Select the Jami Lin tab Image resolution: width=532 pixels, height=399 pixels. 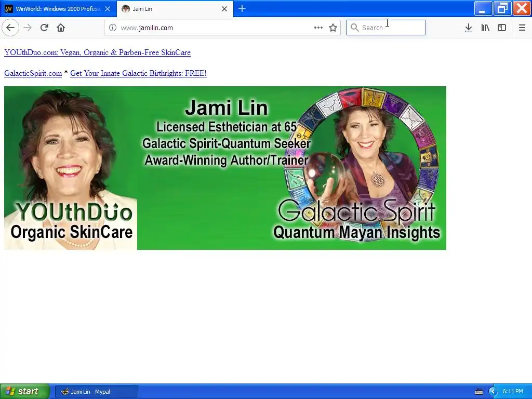pyautogui.click(x=175, y=9)
